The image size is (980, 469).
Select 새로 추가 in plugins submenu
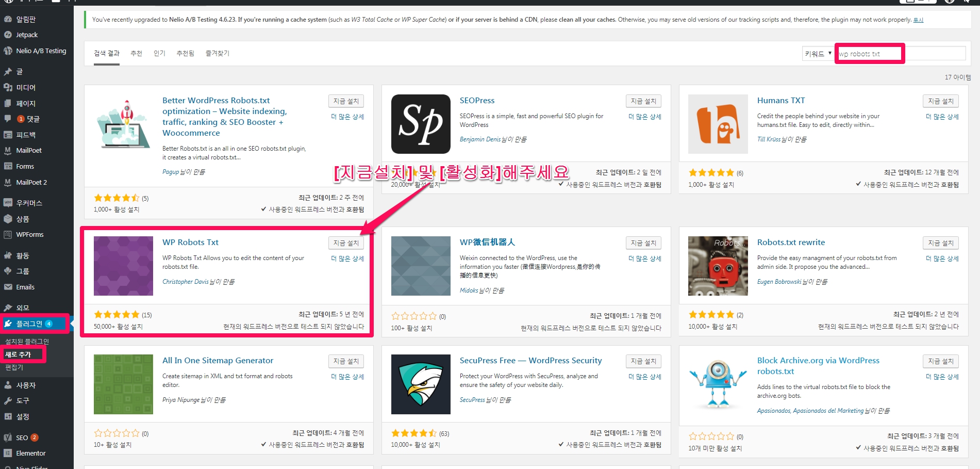pyautogui.click(x=19, y=354)
